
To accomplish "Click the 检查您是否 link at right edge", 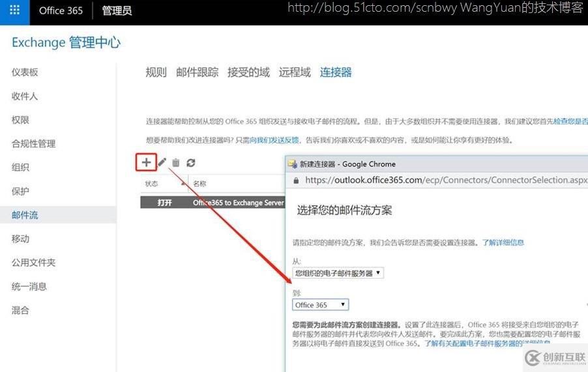I will [571, 121].
